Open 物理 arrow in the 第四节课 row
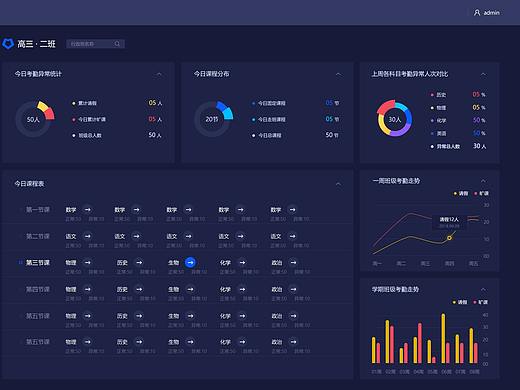The width and height of the screenshot is (520, 390). [x=87, y=289]
